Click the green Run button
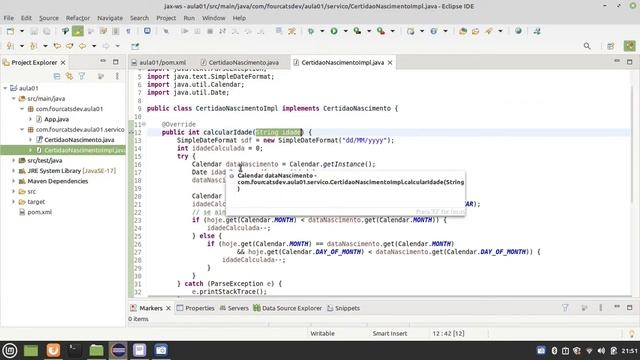This screenshot has width=640, height=360. point(334,31)
